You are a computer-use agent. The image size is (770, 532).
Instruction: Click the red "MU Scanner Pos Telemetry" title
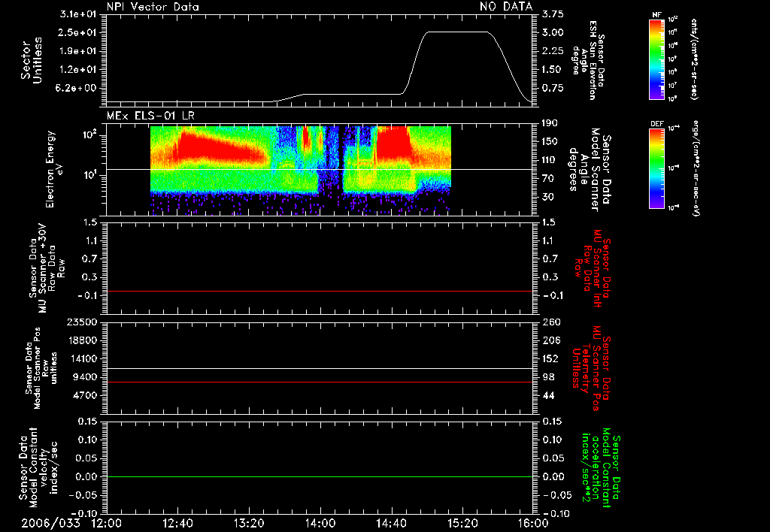tap(592, 368)
